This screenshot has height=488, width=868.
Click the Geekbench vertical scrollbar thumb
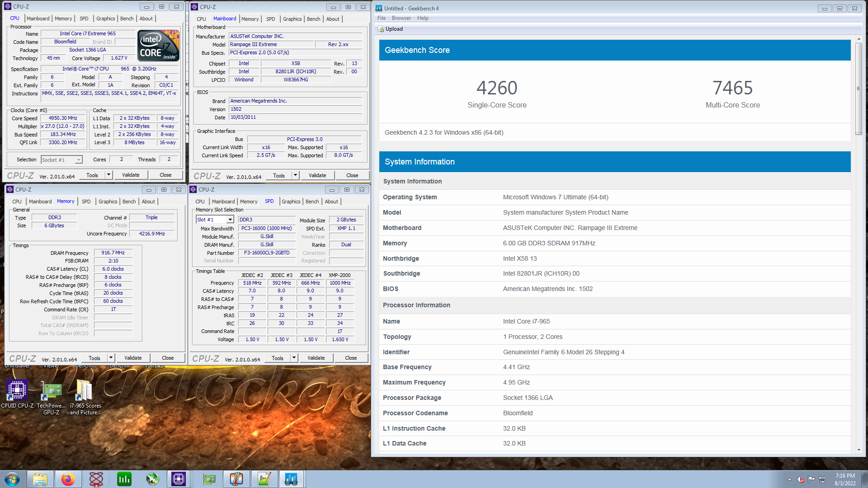pyautogui.click(x=859, y=89)
